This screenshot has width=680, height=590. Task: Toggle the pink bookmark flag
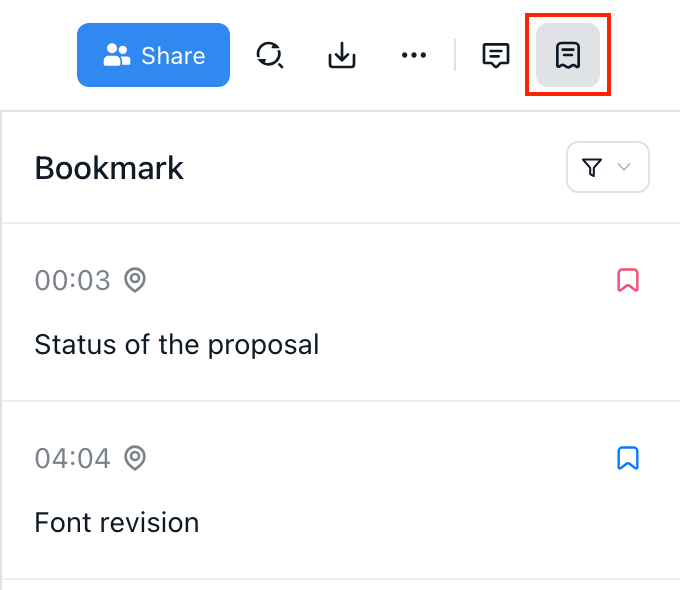[x=628, y=280]
